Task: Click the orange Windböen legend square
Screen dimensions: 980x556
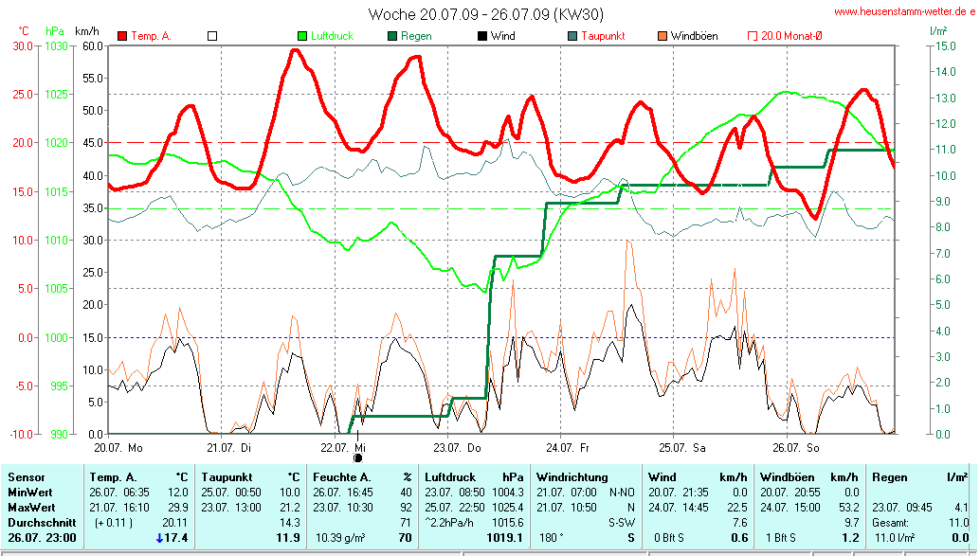Action: point(662,36)
